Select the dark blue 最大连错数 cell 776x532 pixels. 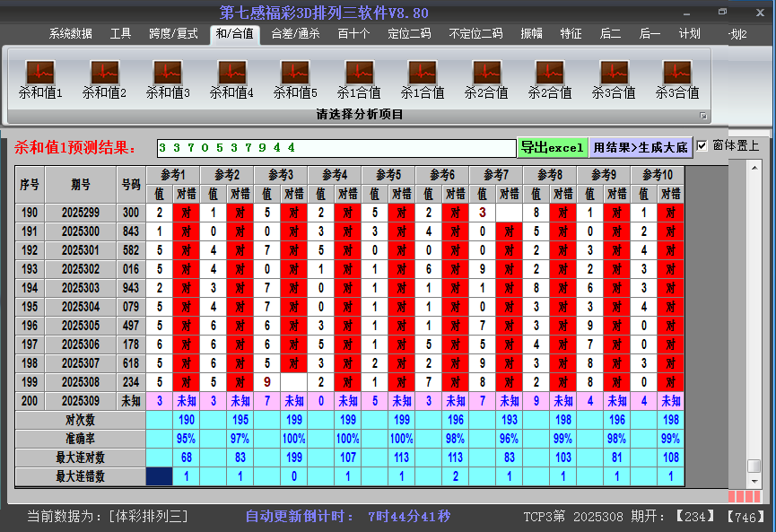[159, 476]
